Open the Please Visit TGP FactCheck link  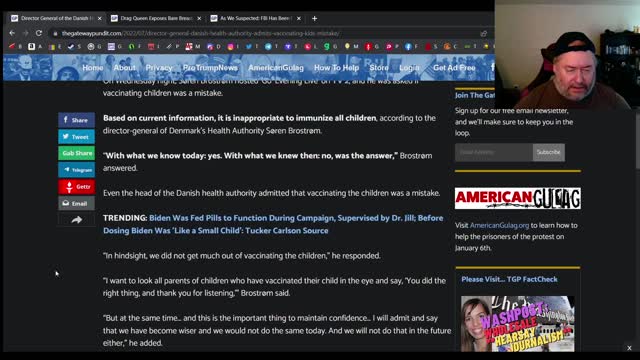[x=509, y=279]
